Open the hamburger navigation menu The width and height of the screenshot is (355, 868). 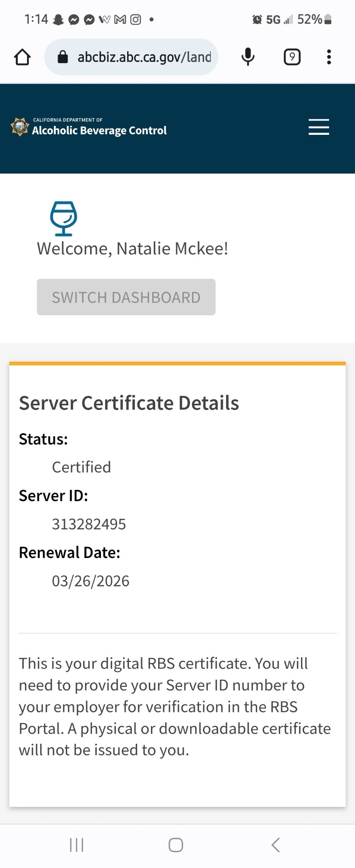[319, 127]
